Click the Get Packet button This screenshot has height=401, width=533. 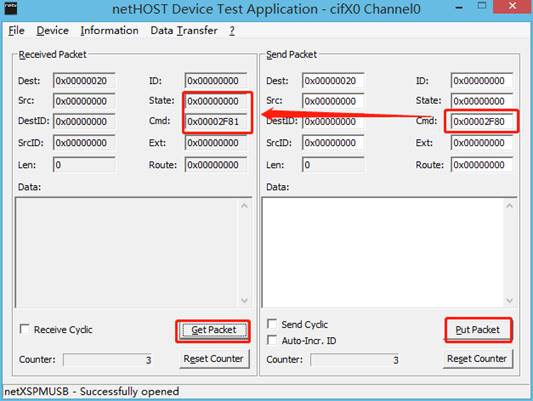point(213,330)
